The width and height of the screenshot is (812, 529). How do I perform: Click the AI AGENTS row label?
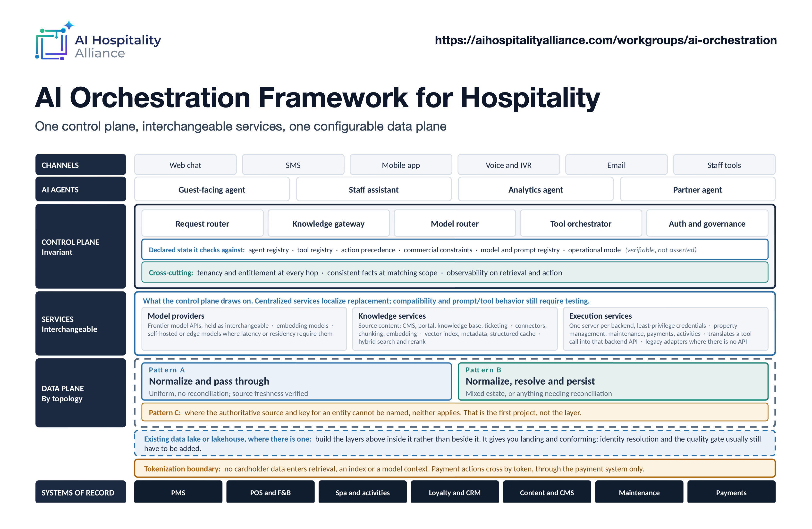point(81,190)
